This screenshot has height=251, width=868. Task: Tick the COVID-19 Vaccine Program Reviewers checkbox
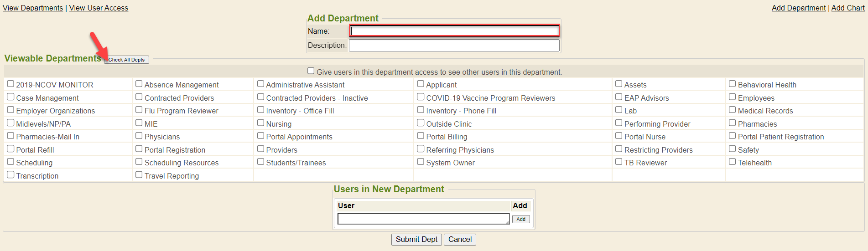pos(421,97)
